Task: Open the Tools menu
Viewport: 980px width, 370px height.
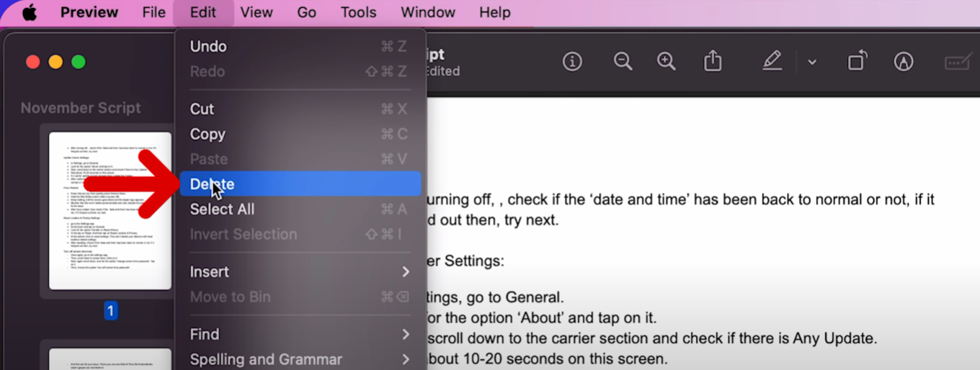Action: pyautogui.click(x=358, y=13)
